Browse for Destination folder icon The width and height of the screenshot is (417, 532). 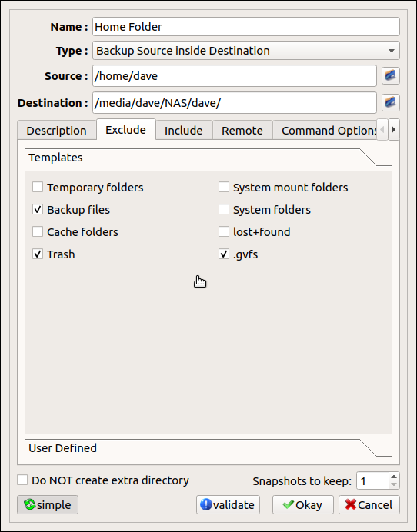(391, 102)
